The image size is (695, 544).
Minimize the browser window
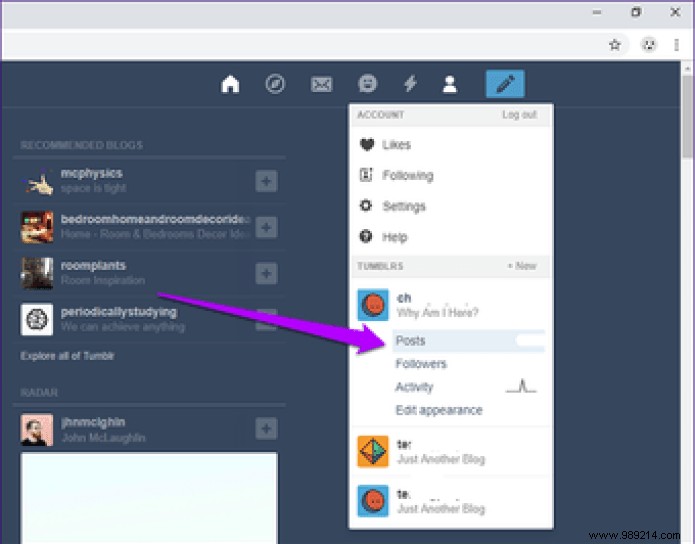coord(597,12)
